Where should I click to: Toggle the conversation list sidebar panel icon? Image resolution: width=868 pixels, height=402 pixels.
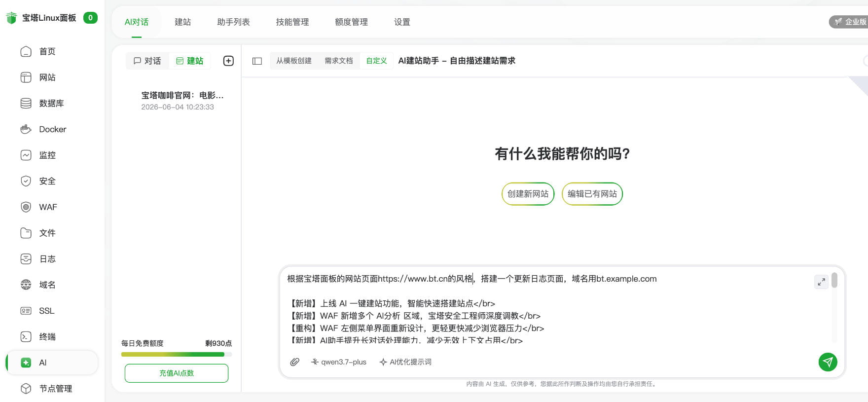(x=257, y=61)
